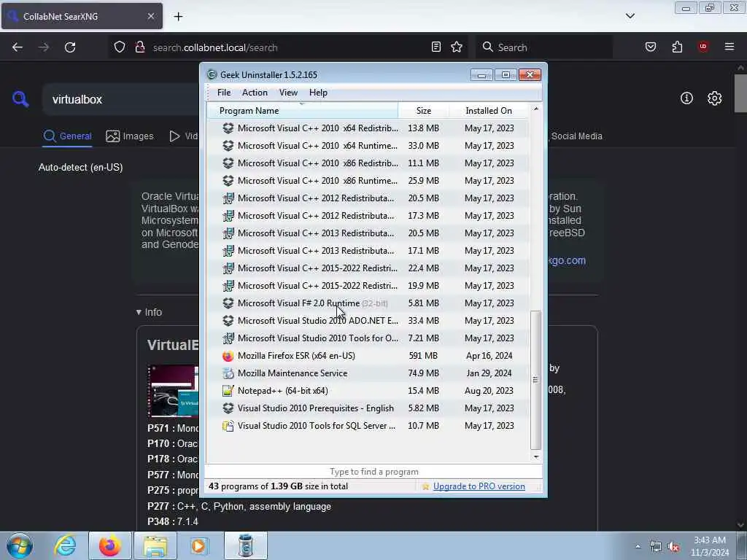Image resolution: width=747 pixels, height=560 pixels.
Task: Bookmark page with the star icon
Action: point(457,47)
